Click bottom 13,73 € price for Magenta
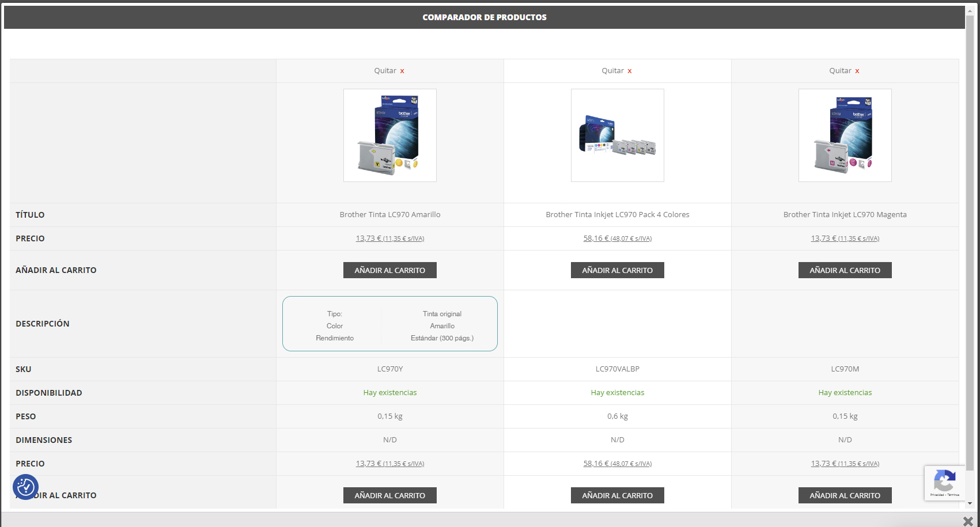This screenshot has height=527, width=980. tap(845, 464)
